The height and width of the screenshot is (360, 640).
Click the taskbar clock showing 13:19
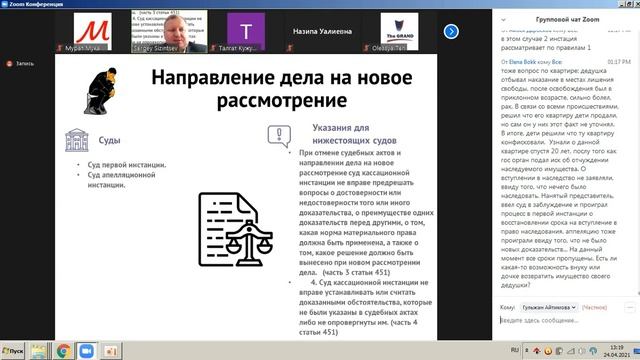pyautogui.click(x=616, y=351)
